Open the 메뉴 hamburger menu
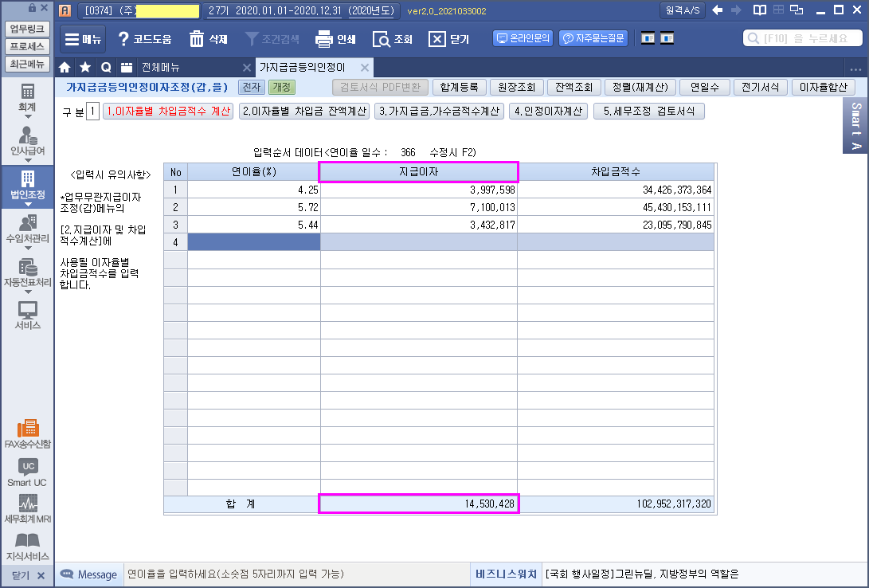869x588 pixels. pos(83,39)
